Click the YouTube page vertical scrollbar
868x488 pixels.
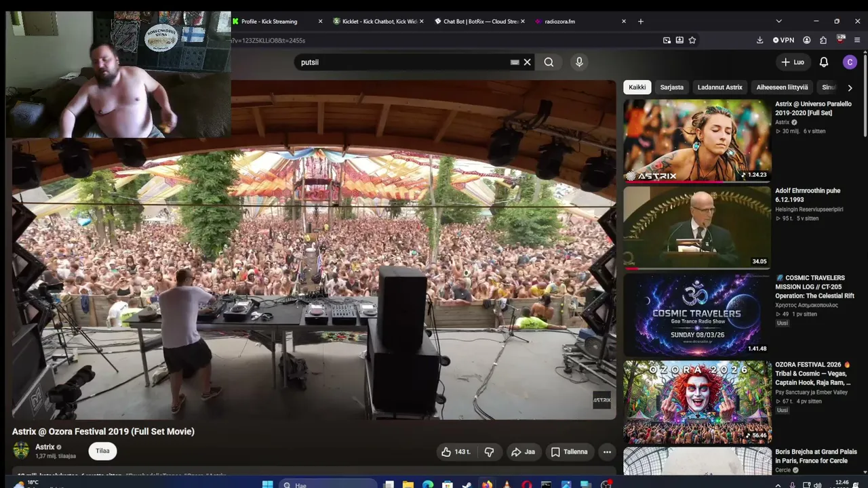pyautogui.click(x=865, y=95)
